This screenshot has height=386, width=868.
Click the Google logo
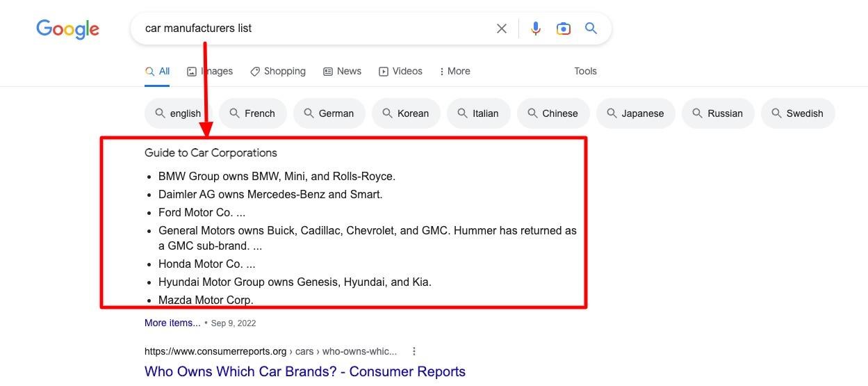[x=67, y=29]
